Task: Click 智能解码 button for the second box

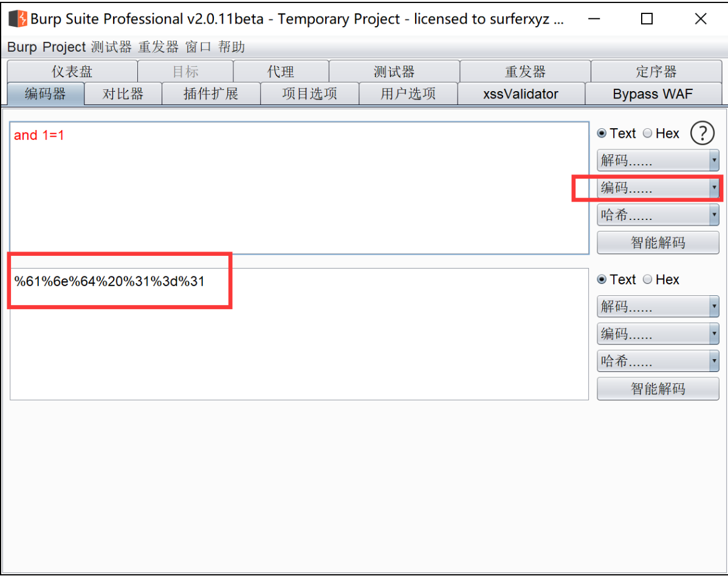Action: [x=658, y=389]
